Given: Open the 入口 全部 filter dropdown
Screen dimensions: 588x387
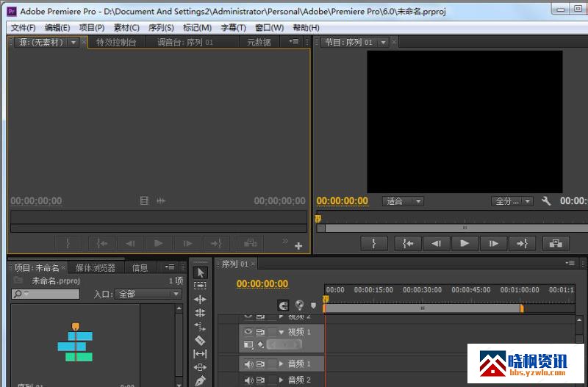Looking at the screenshot, I should [148, 294].
